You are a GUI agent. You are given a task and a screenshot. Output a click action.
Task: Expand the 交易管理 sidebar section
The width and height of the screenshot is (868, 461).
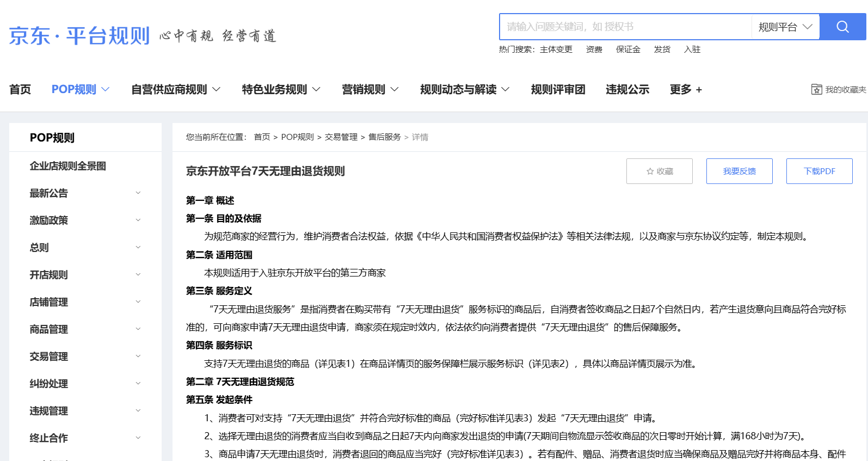(x=138, y=356)
